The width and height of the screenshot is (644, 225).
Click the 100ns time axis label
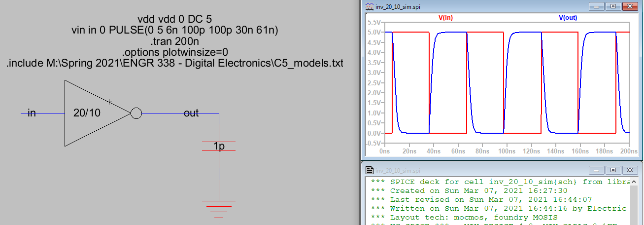tap(508, 151)
